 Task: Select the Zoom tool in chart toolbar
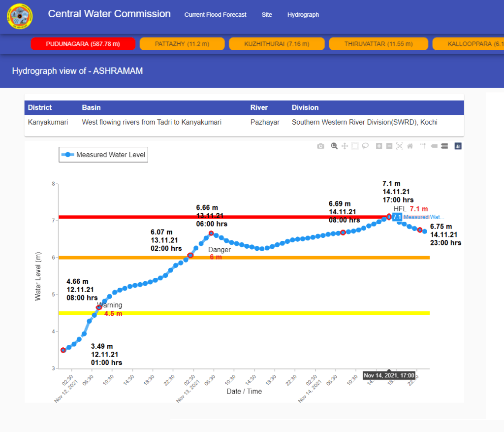coord(334,146)
